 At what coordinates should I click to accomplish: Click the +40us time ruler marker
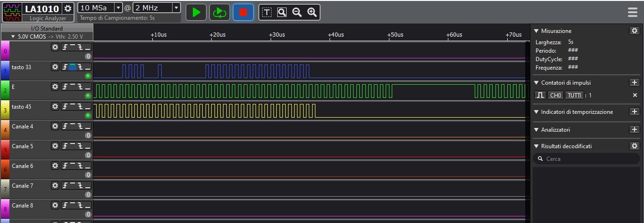coord(335,35)
